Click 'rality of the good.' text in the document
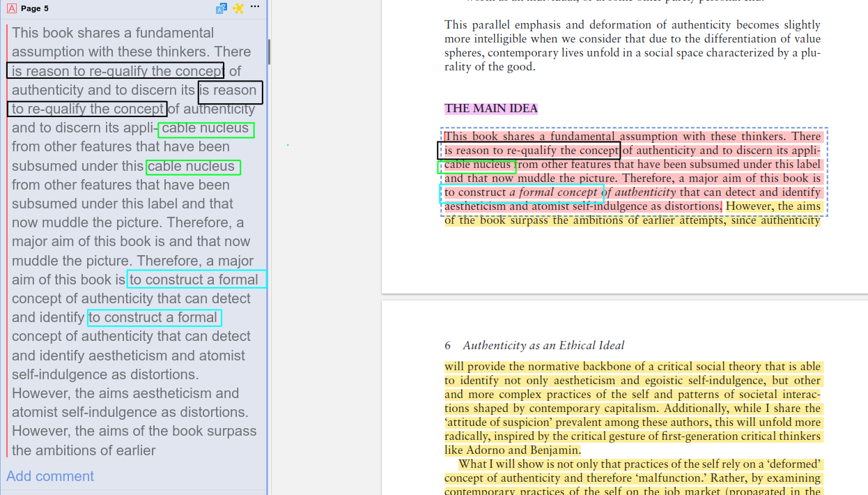The height and width of the screenshot is (495, 868). (x=490, y=67)
